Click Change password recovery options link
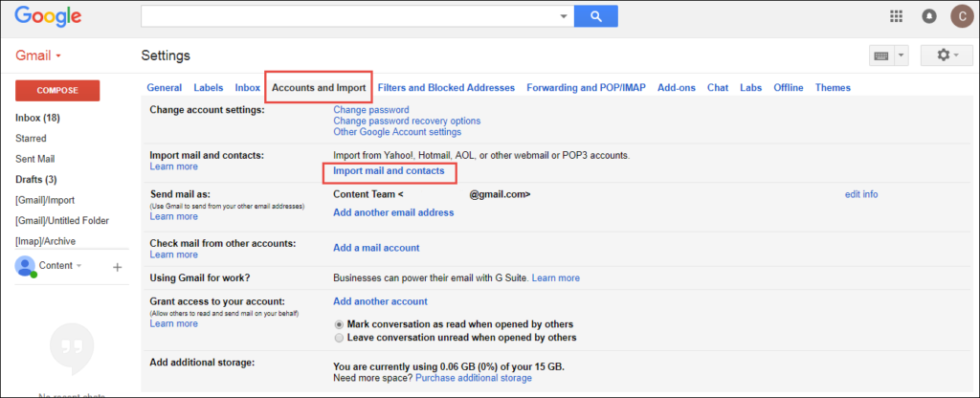The width and height of the screenshot is (980, 398). 407,122
